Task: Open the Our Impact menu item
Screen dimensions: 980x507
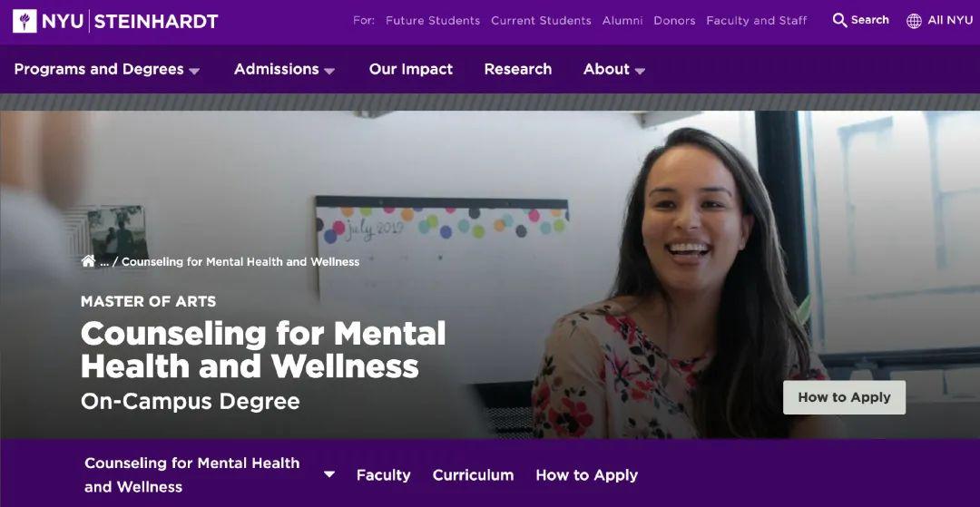Action: click(x=411, y=69)
